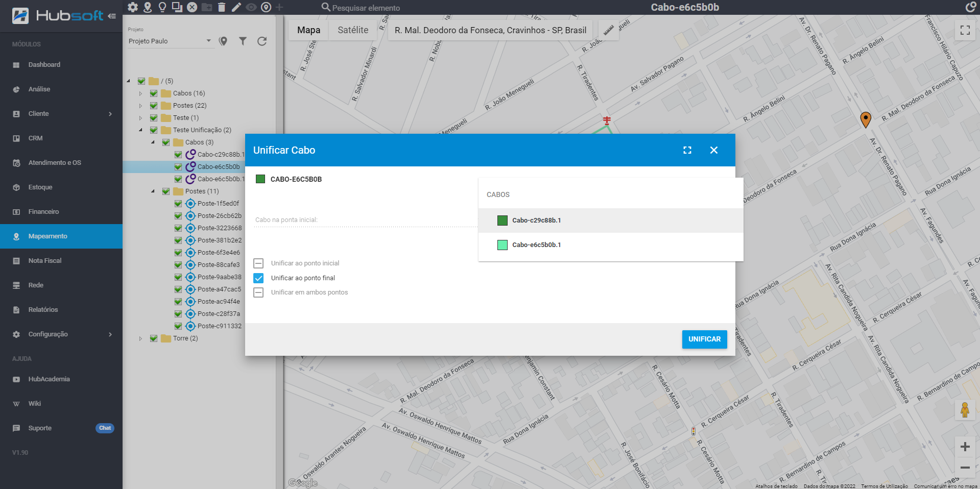Click the UNIFICAR button

(x=704, y=339)
